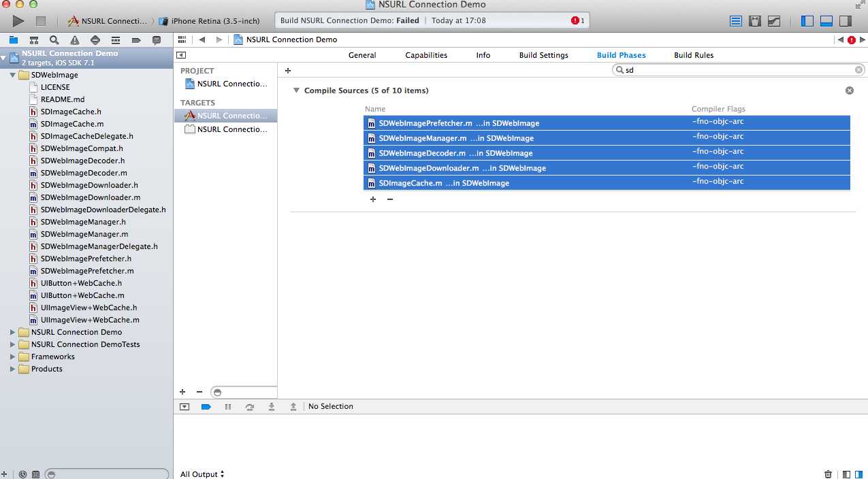Open the Test navigator diamond icon
This screenshot has height=479, width=868.
coord(95,40)
